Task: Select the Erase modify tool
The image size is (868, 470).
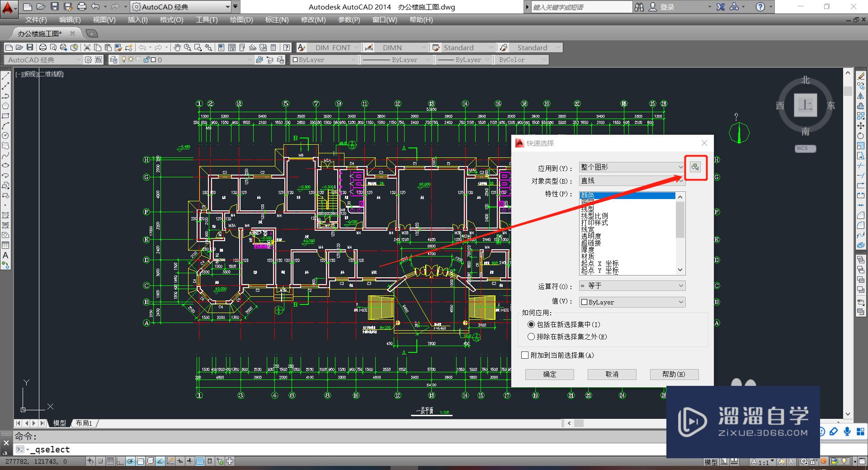Action: click(861, 76)
